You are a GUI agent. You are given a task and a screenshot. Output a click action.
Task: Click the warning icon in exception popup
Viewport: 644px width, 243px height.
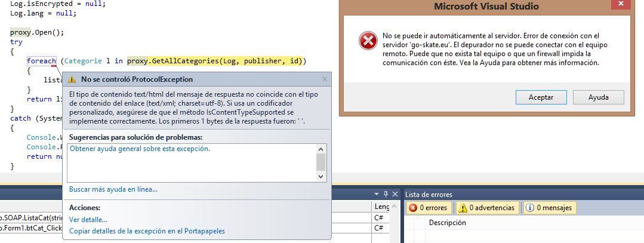coord(72,79)
